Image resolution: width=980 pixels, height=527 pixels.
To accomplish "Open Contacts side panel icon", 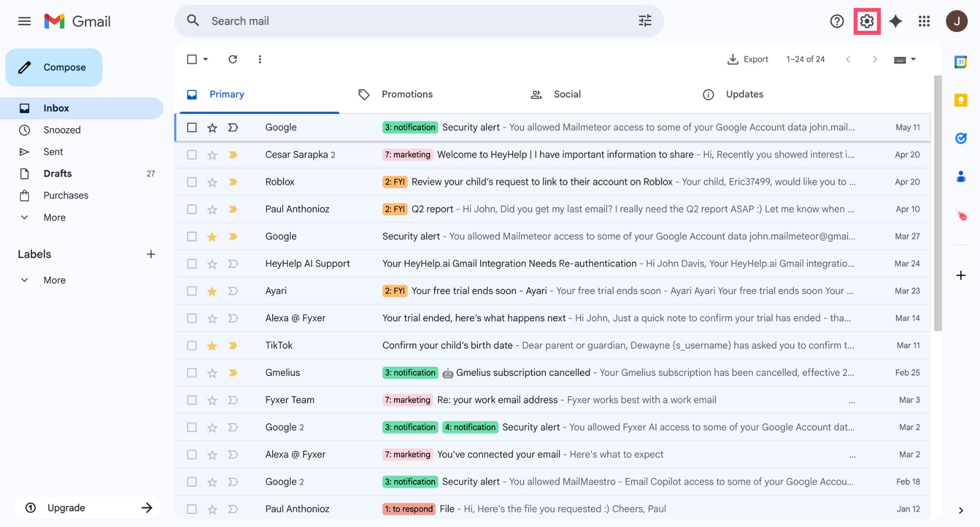I will (x=960, y=176).
